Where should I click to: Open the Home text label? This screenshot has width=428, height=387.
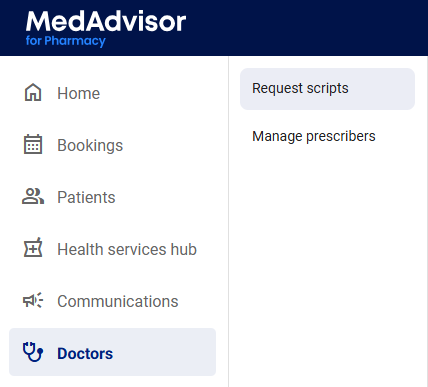79,93
